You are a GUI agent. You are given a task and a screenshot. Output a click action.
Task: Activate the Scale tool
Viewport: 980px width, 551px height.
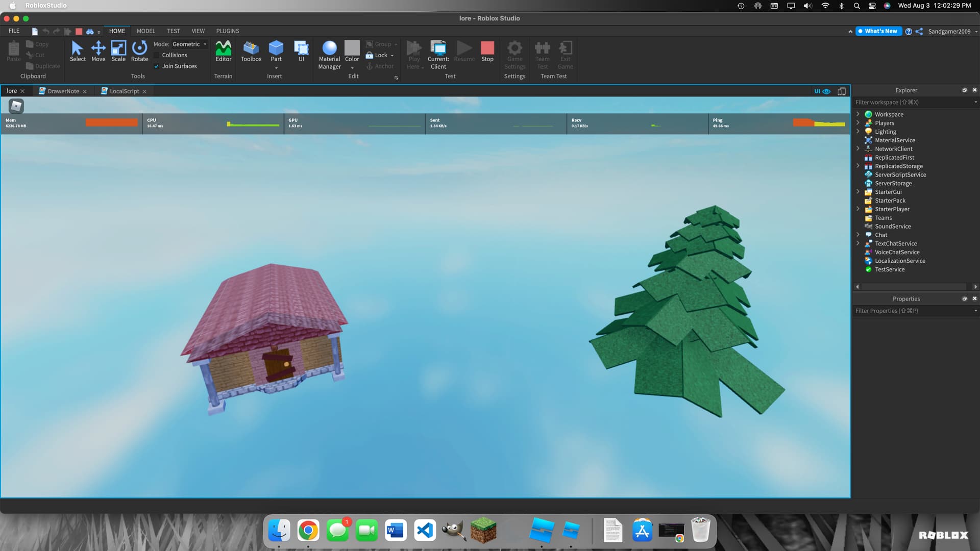118,51
